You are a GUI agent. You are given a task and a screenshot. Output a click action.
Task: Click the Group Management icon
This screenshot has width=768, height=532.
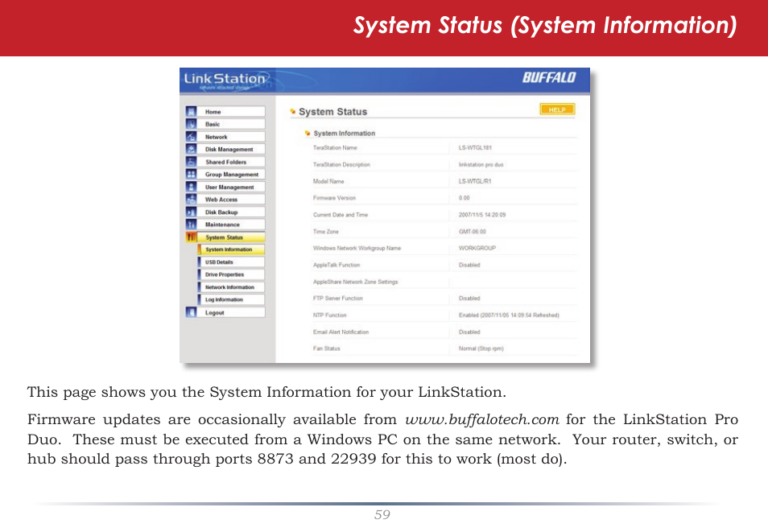tap(191, 174)
